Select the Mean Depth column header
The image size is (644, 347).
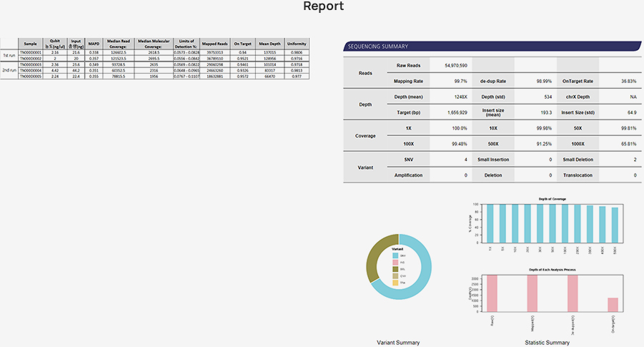(x=270, y=44)
